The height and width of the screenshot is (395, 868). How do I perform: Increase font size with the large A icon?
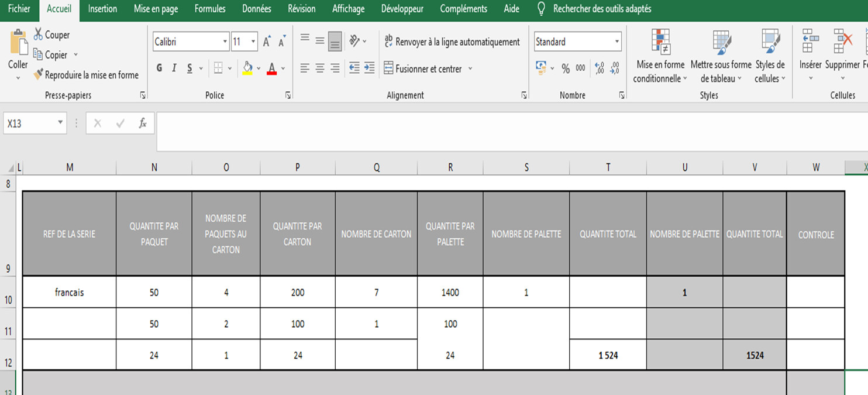point(267,42)
